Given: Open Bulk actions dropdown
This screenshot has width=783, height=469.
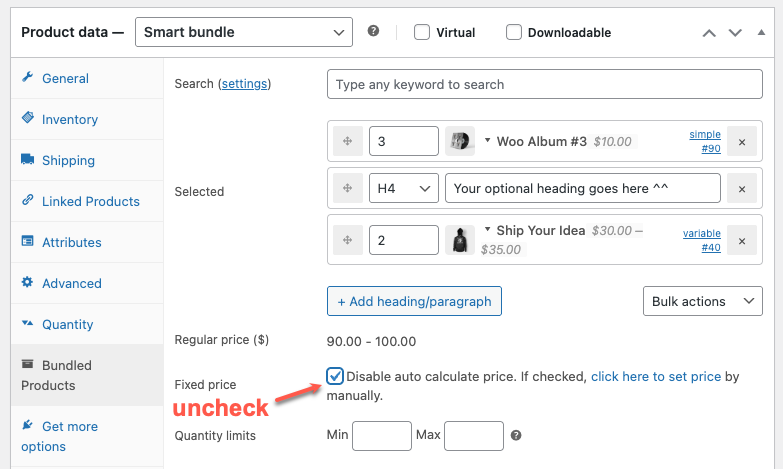Looking at the screenshot, I should point(703,301).
